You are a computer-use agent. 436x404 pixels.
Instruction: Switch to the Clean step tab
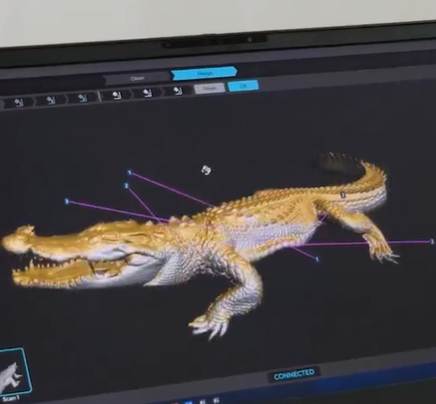137,79
